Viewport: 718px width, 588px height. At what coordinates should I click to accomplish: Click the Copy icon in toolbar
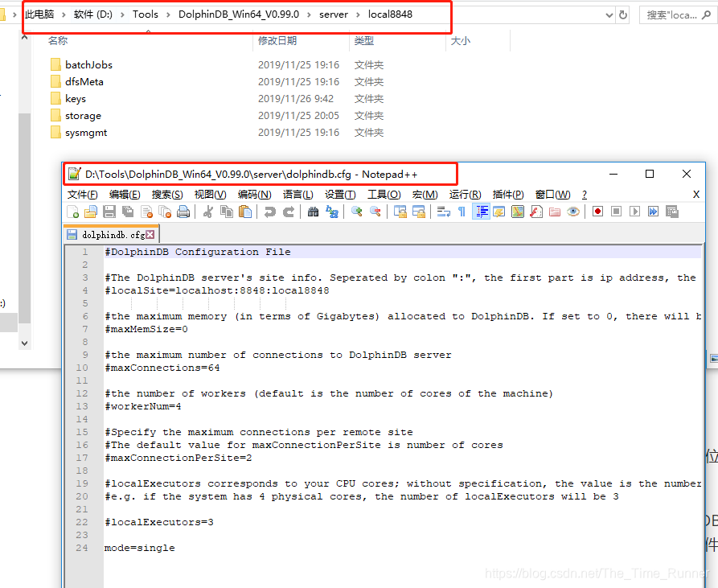[227, 212]
